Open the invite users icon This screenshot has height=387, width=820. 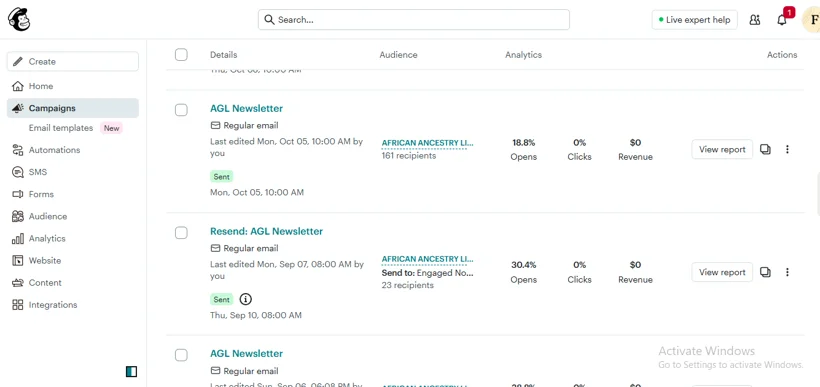pos(755,20)
